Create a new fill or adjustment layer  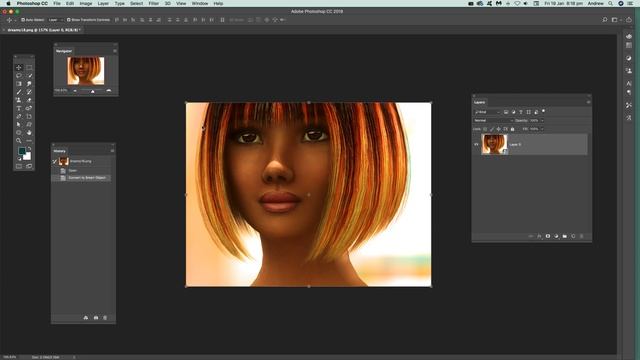click(556, 236)
